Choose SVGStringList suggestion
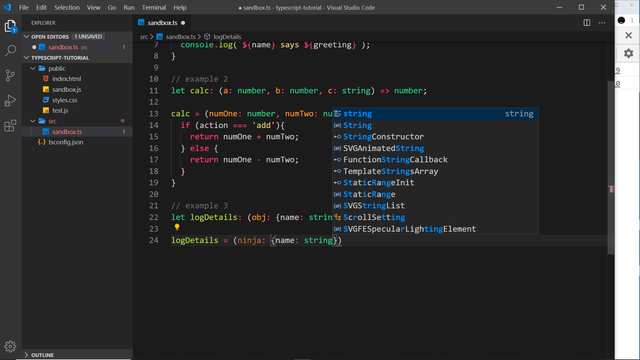Viewport: 640px width, 360px height. 435,206
